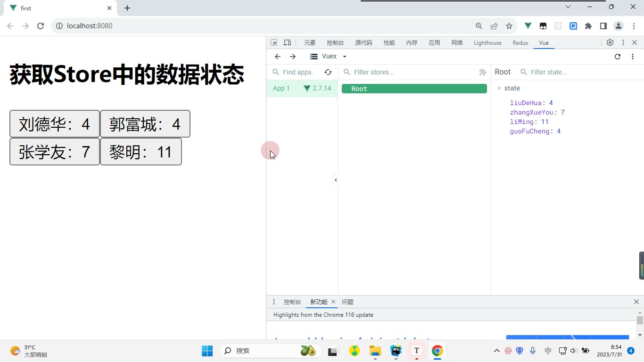Click the greyed React devtools extension icon
Image resolution: width=644 pixels, height=362 pixels.
pos(558,26)
